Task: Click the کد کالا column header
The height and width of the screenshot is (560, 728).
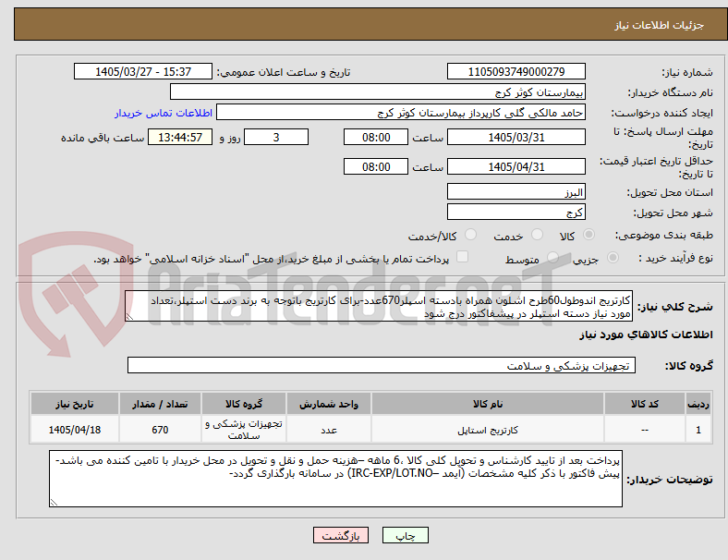Action: [x=645, y=404]
